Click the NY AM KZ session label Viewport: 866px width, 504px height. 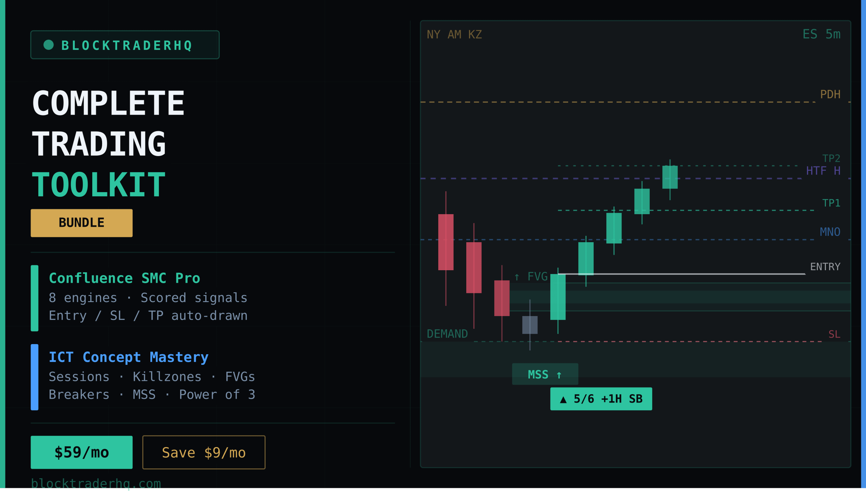pyautogui.click(x=454, y=35)
